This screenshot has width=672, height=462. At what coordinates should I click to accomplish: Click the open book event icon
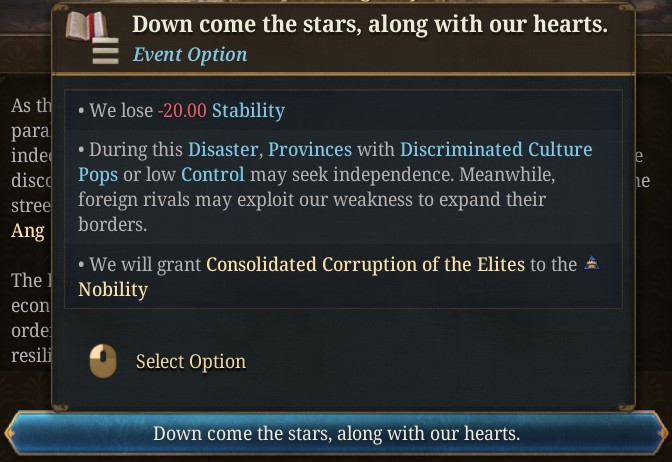[x=86, y=25]
